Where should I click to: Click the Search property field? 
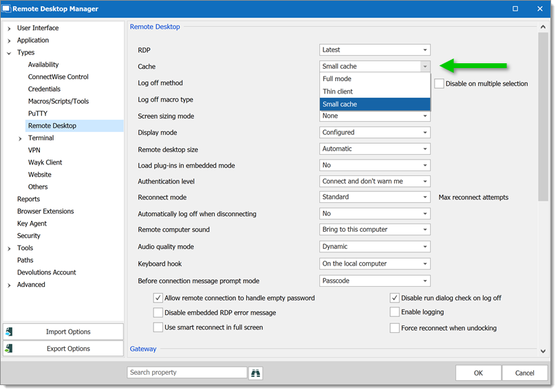187,373
